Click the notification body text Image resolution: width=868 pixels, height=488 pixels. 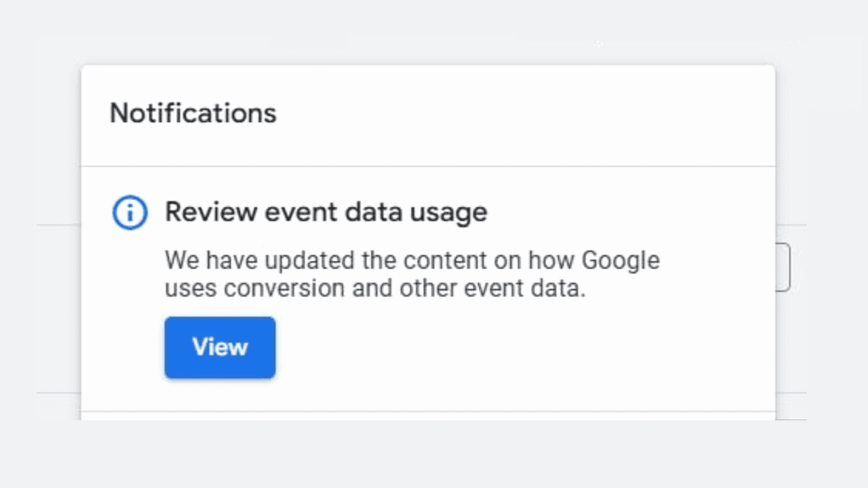coord(412,274)
